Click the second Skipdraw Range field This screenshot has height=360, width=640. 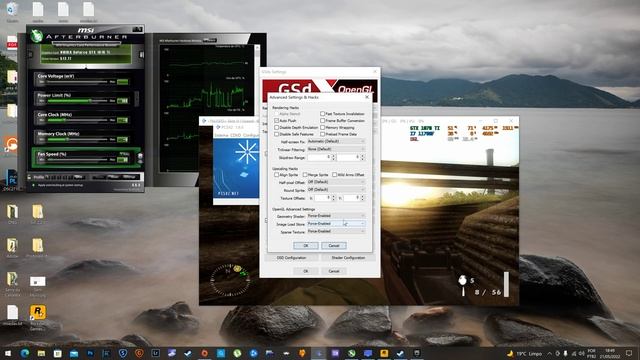348,157
